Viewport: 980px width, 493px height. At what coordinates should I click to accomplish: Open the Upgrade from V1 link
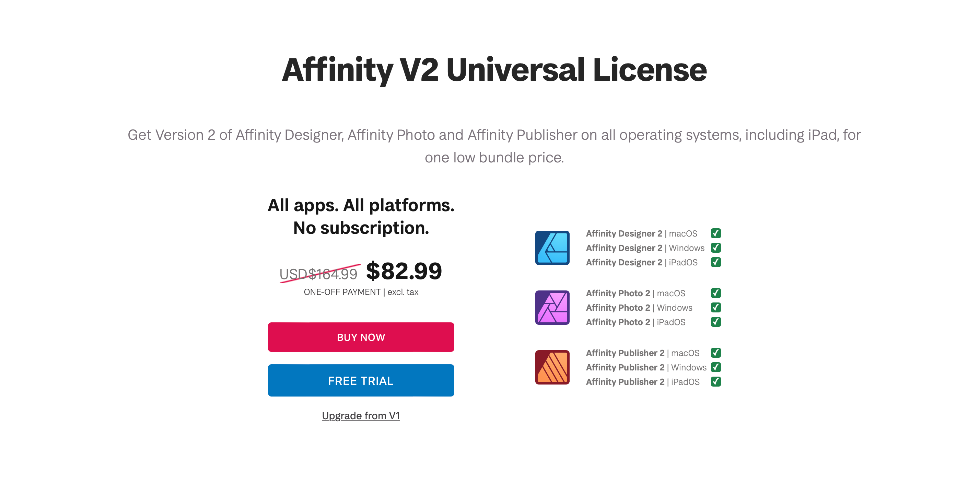(361, 416)
